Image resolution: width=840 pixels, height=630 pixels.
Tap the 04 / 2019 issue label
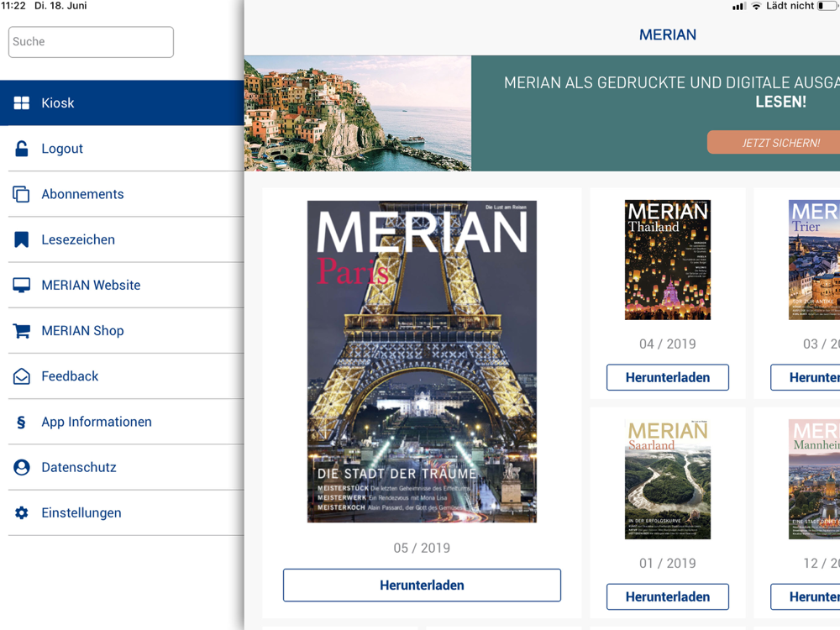pyautogui.click(x=668, y=344)
